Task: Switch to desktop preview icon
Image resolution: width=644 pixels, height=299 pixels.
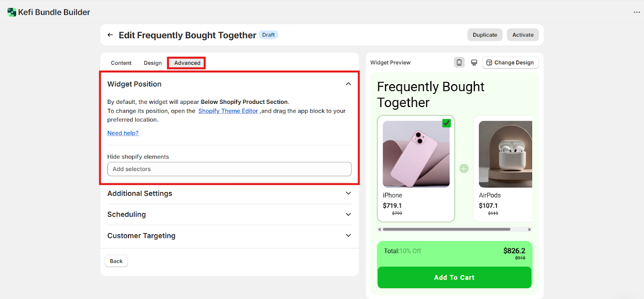Action: [474, 62]
